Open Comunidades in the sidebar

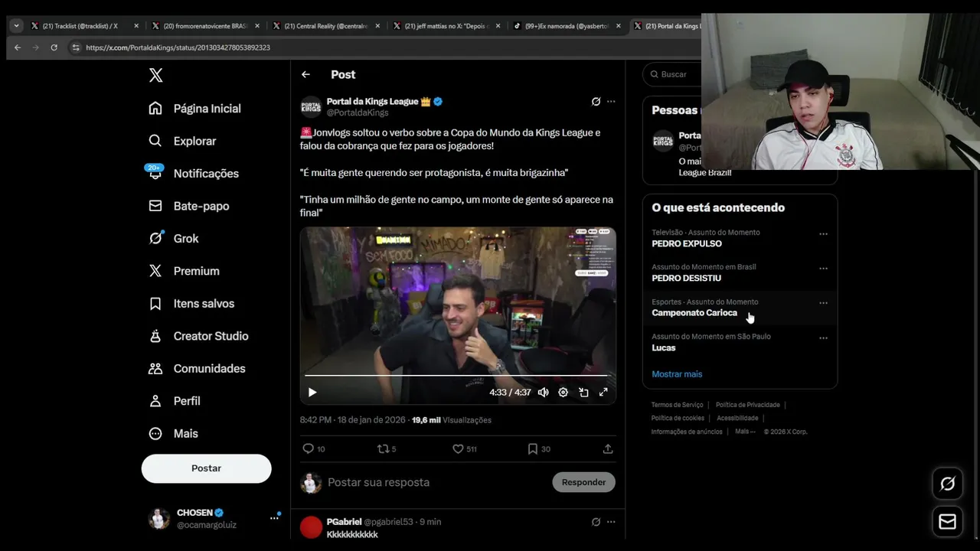(197, 368)
